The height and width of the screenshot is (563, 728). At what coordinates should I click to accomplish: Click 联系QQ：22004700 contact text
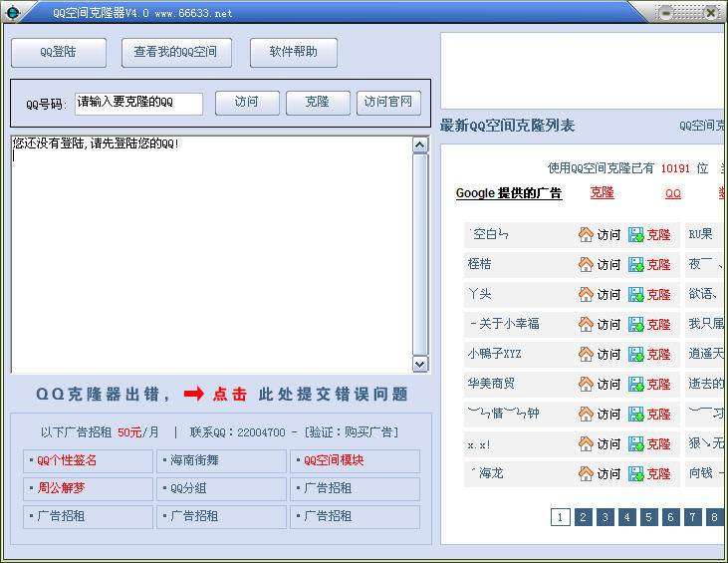(x=238, y=432)
